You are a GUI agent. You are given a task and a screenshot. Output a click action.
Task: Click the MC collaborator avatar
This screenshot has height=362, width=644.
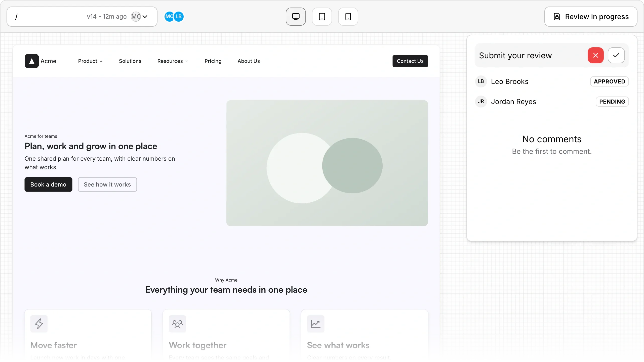(169, 17)
